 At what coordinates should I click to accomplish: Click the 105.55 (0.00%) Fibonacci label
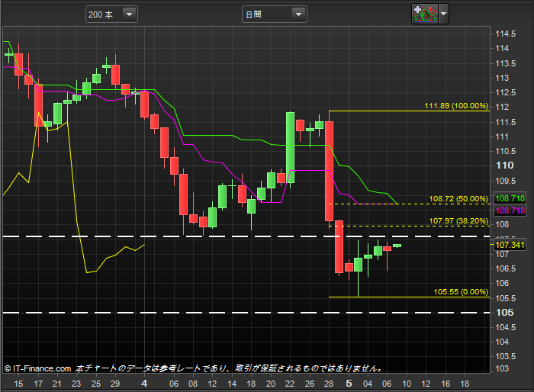(461, 292)
